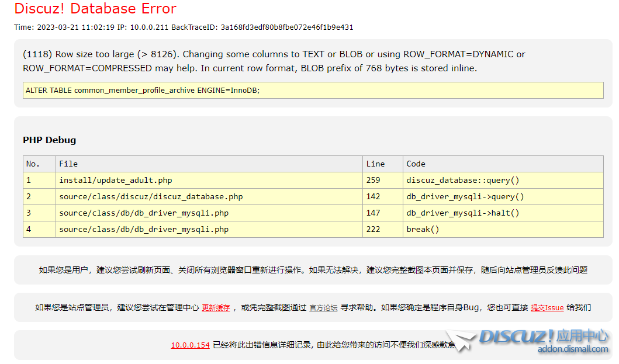Click the 更新缓存 link
This screenshot has width=619, height=364.
[216, 307]
